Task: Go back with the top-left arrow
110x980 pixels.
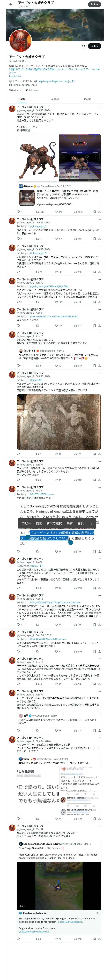Action: [11, 4]
